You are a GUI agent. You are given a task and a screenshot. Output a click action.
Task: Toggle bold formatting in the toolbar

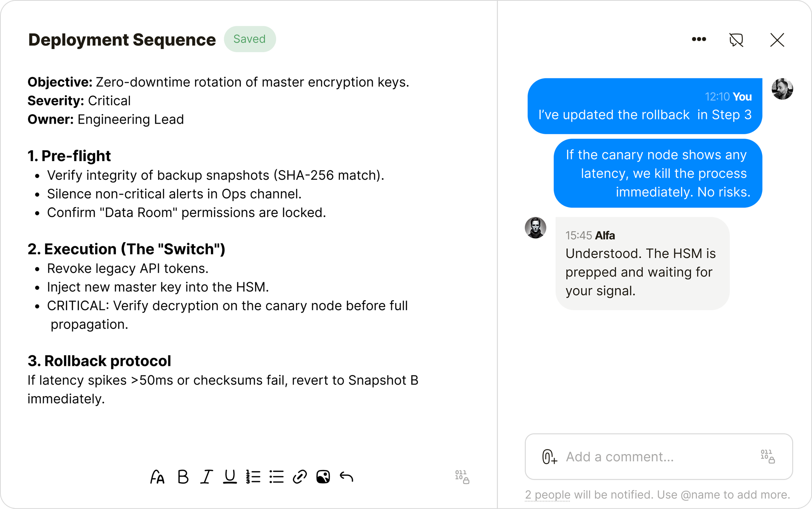[183, 477]
